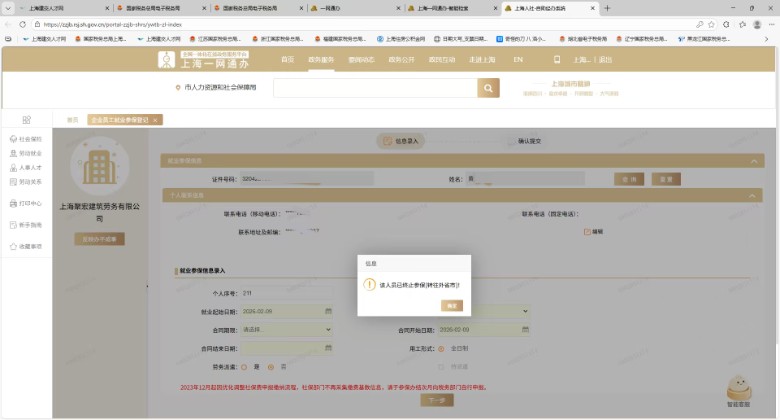This screenshot has height=420, width=780.
Task: Tick the 编辑 checkbox
Action: 588,231
